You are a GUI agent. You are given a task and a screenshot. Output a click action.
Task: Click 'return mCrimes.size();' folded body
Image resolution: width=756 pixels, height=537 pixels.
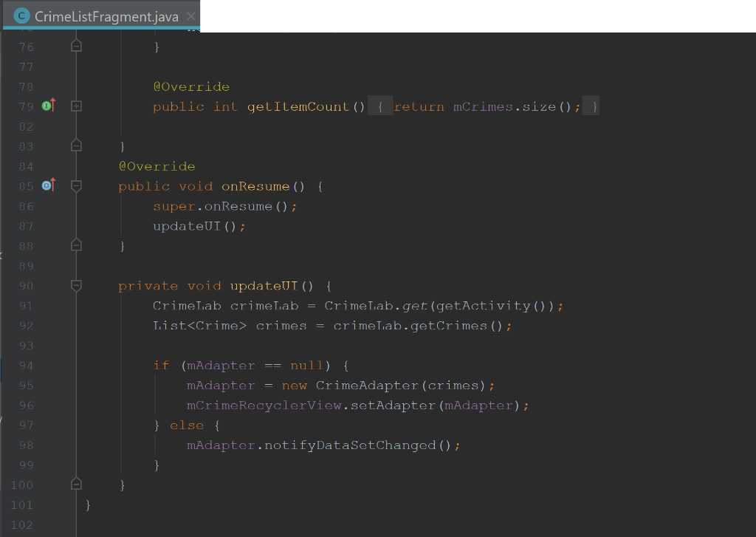point(487,106)
